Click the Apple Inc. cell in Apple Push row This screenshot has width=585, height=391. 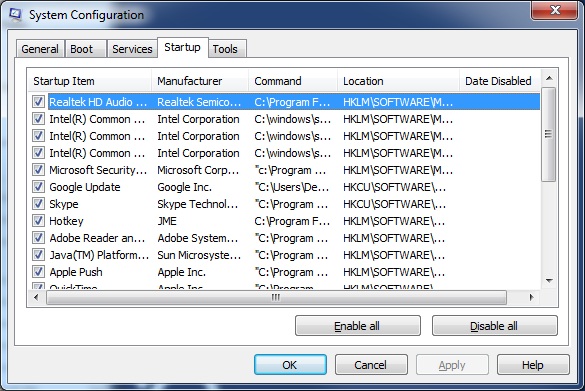181,272
